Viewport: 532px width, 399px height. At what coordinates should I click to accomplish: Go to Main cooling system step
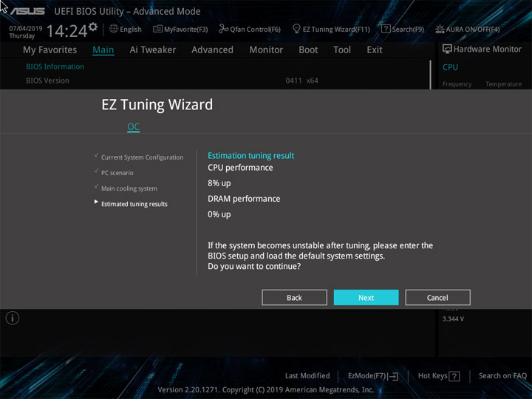pos(129,188)
